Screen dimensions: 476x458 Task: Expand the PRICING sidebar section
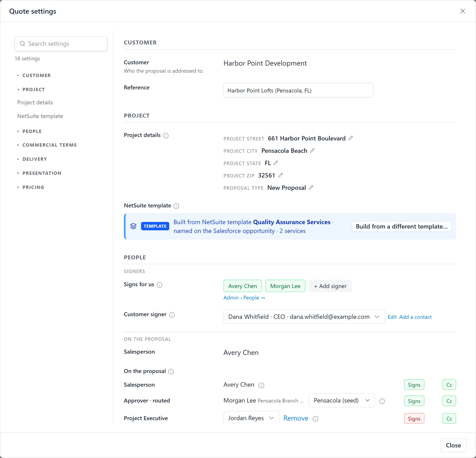(31, 187)
